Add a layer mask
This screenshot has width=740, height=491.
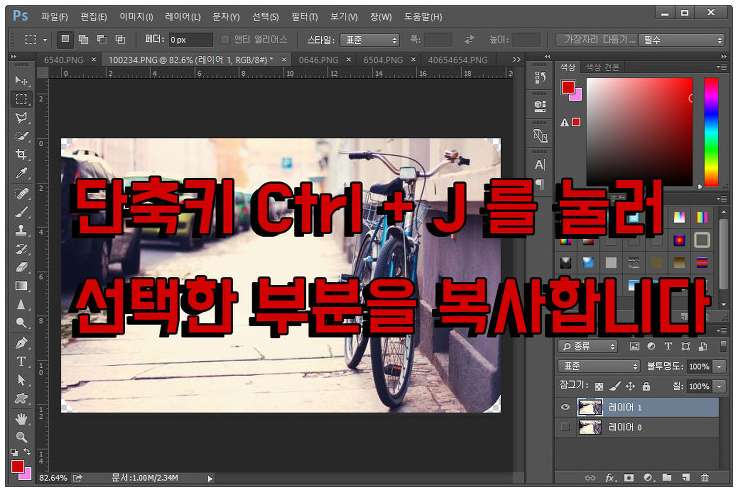629,478
